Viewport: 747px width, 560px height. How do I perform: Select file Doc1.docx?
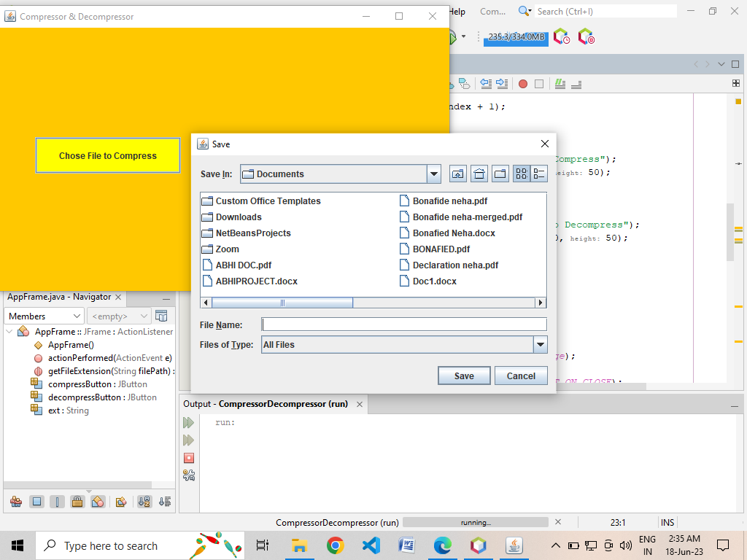point(427,281)
